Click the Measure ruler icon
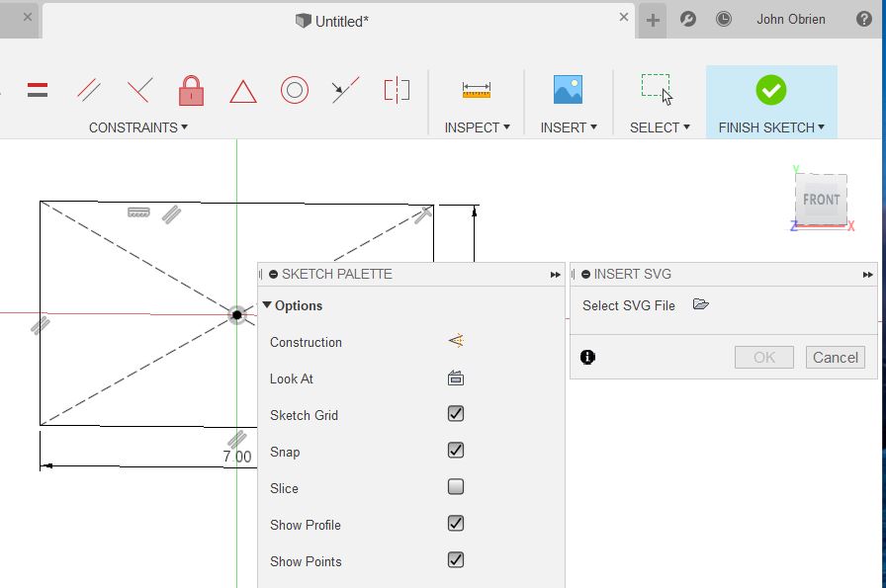Viewport: 886px width, 588px height. [477, 90]
